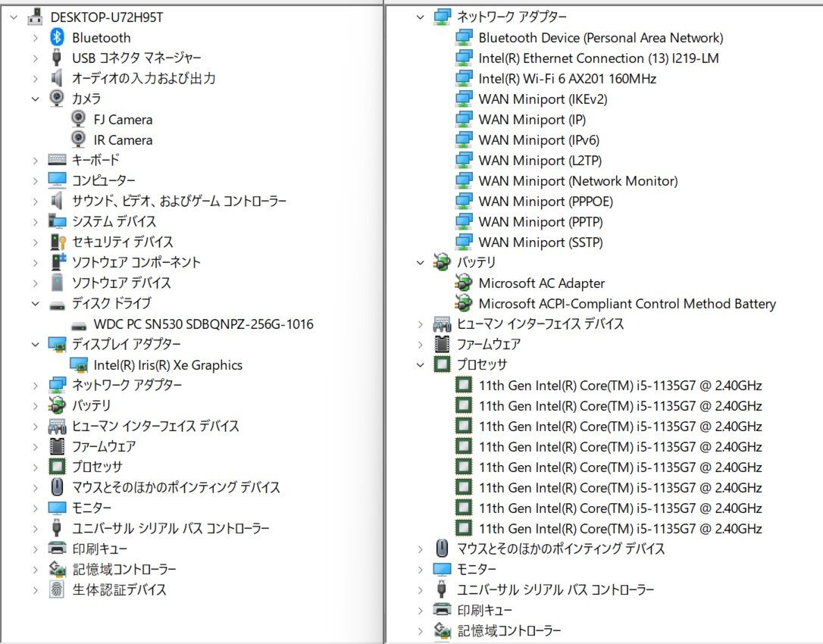Click the Intel Ethernet Connection I219-LM icon
This screenshot has width=823, height=644.
point(464,58)
